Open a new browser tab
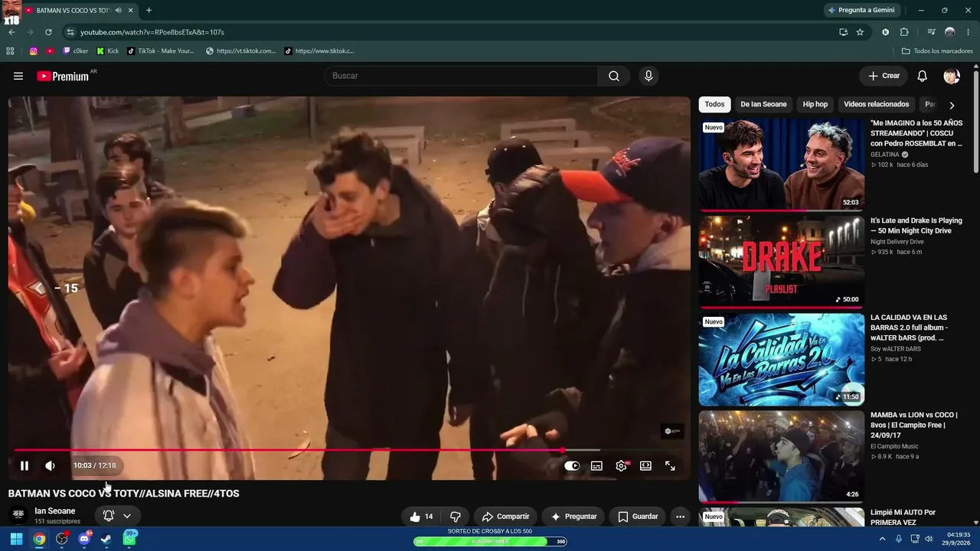 pos(149,10)
